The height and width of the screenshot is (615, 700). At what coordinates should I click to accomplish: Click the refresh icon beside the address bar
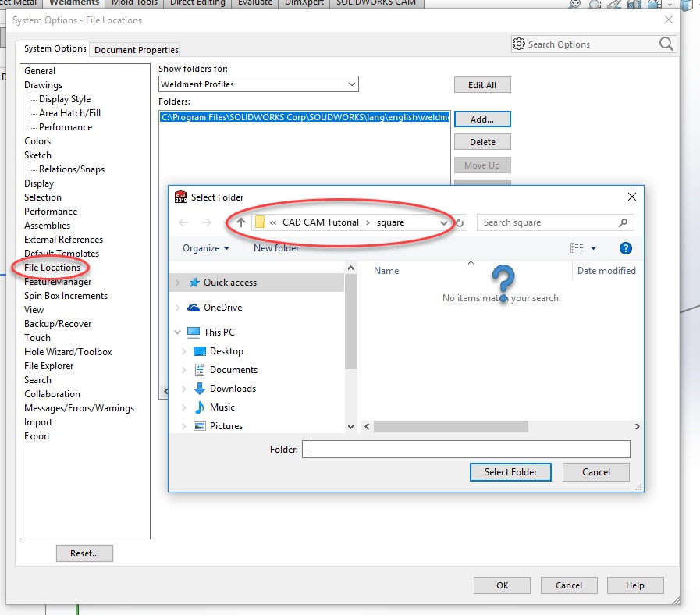pyautogui.click(x=460, y=222)
